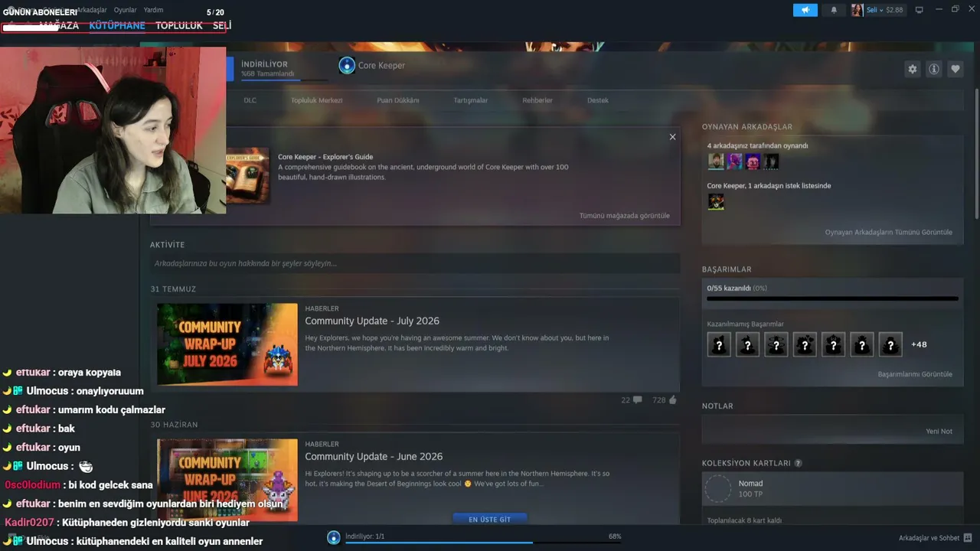The height and width of the screenshot is (551, 980).
Task: Select the sixth locked achievement icon
Action: pyautogui.click(x=861, y=344)
